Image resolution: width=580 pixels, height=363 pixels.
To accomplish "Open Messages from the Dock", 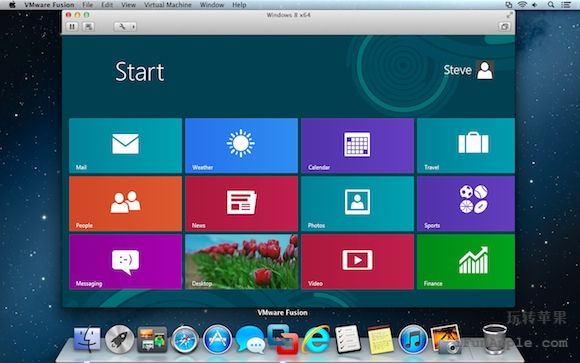I will tap(250, 340).
